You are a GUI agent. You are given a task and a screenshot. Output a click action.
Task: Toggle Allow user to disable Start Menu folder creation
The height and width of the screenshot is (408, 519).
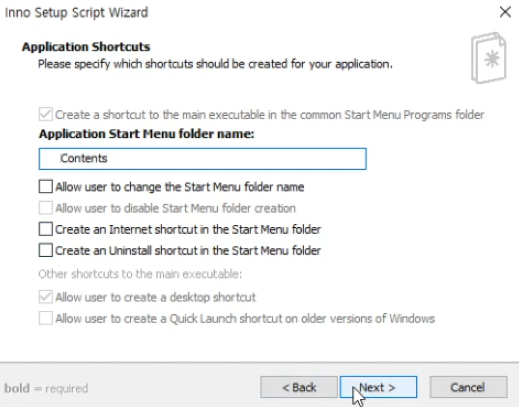pos(46,208)
